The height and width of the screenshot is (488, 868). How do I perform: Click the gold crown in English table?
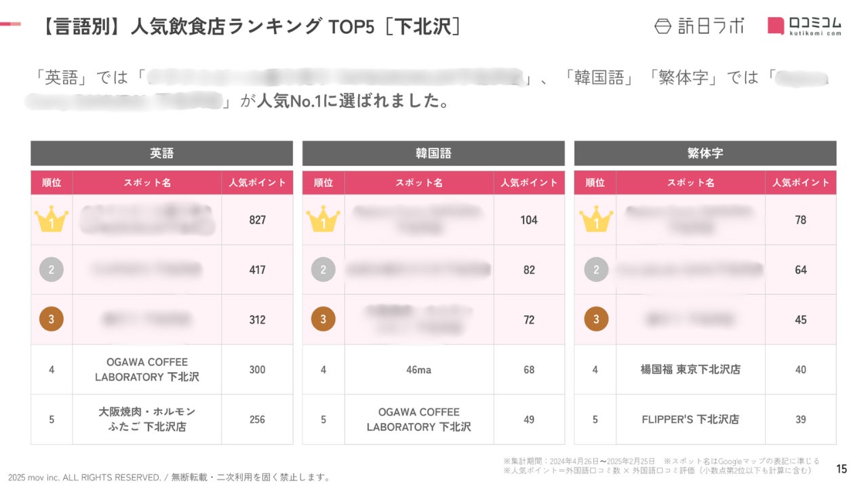52,220
